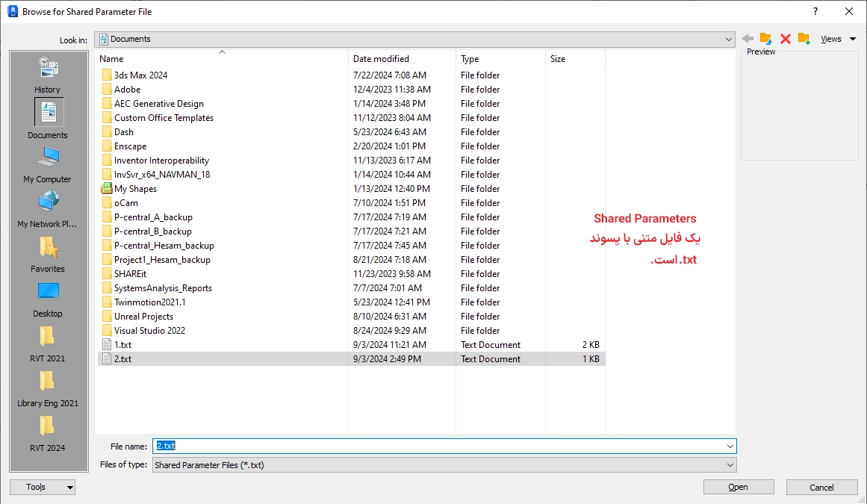The width and height of the screenshot is (867, 504).
Task: Open the RVT 2024 sidebar folder
Action: point(47,427)
